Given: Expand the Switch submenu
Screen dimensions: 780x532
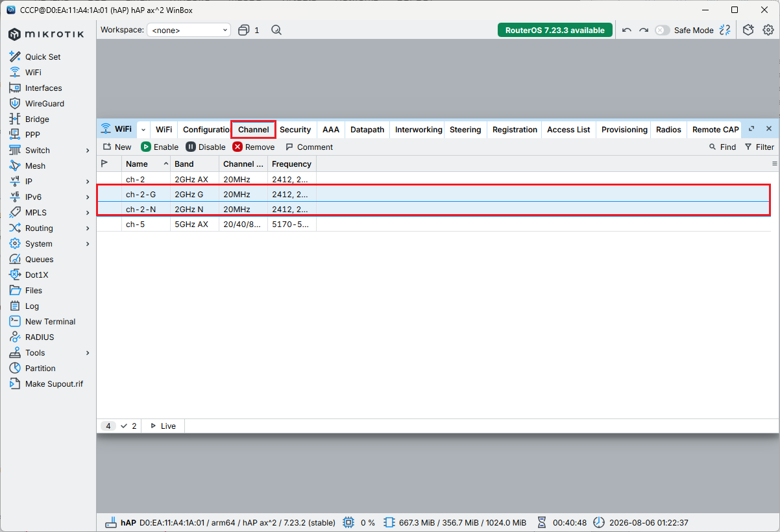Looking at the screenshot, I should coord(88,151).
